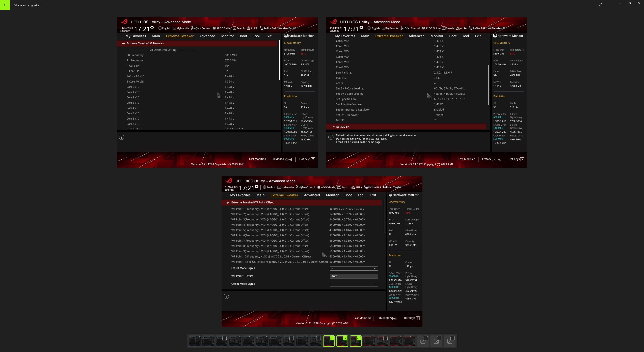Screen dimensions: 644x352
Task: Click the fullscreen expand icon at top right
Action: 601,5
